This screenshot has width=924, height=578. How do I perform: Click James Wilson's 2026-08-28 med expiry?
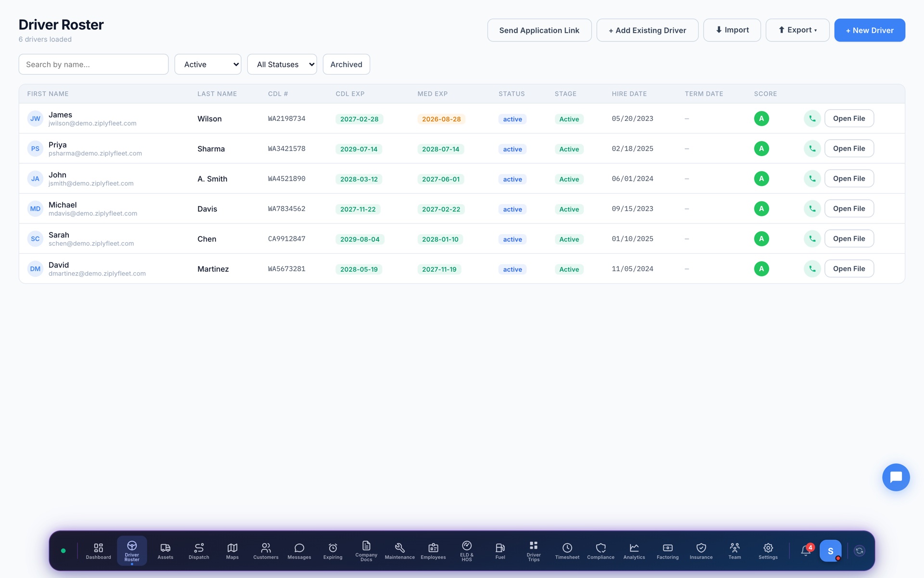441,119
